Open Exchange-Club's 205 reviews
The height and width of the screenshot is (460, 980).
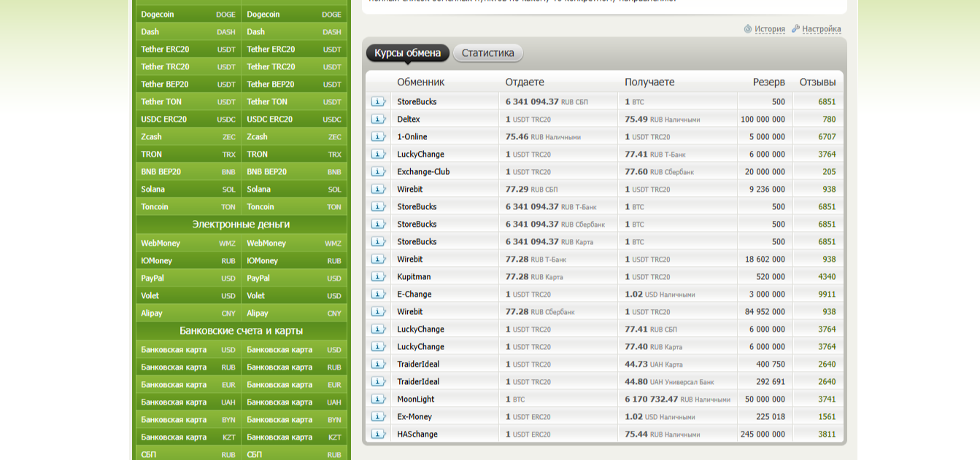[829, 171]
